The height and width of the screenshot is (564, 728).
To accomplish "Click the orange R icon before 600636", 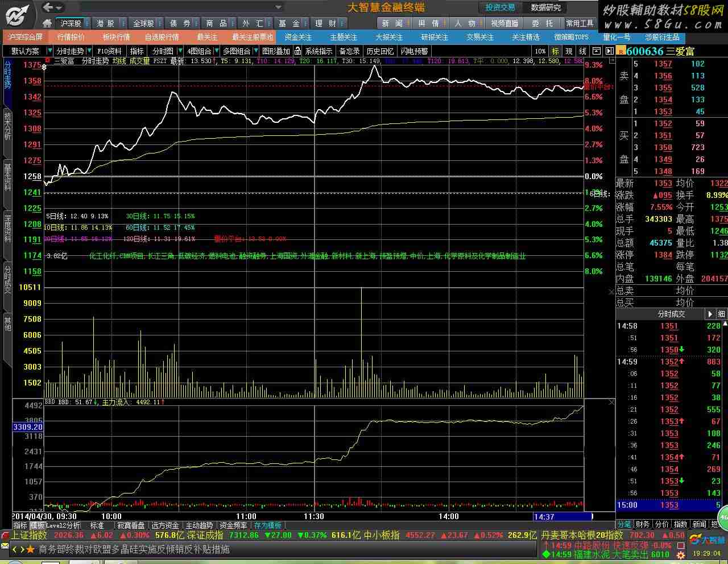I will point(621,51).
